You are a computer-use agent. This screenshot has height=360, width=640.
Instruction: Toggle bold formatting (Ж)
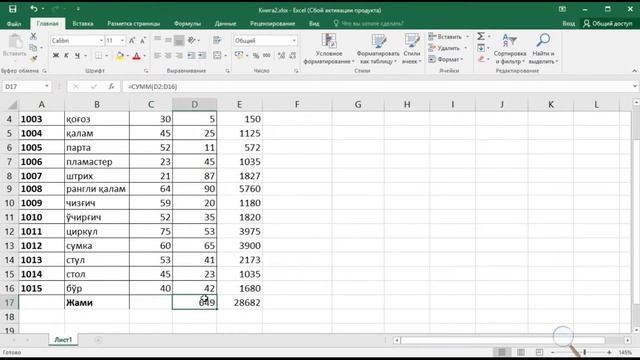point(56,55)
